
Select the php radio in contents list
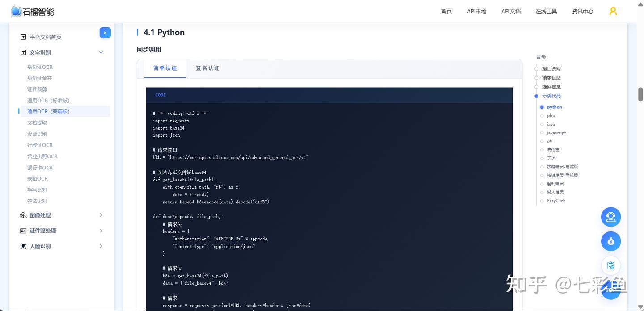(542, 116)
